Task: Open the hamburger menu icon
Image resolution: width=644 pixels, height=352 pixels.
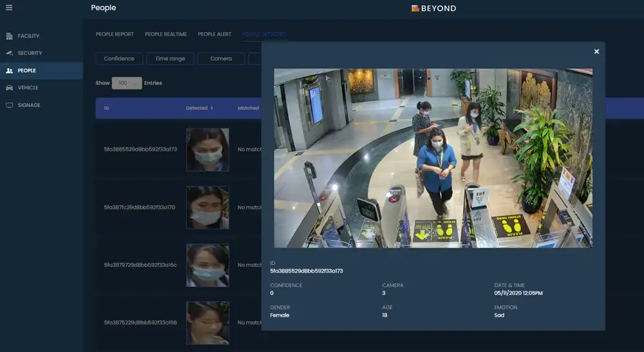Action: [x=9, y=8]
